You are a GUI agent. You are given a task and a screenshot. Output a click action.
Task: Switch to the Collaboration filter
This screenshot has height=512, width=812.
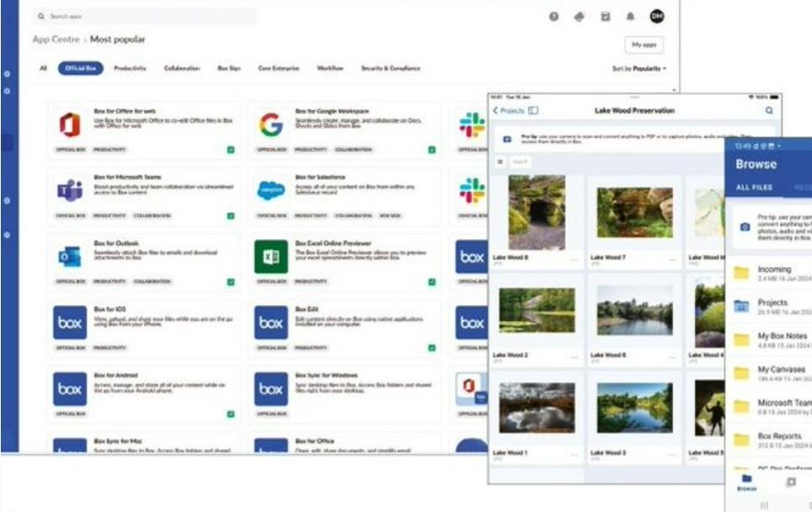coord(182,68)
